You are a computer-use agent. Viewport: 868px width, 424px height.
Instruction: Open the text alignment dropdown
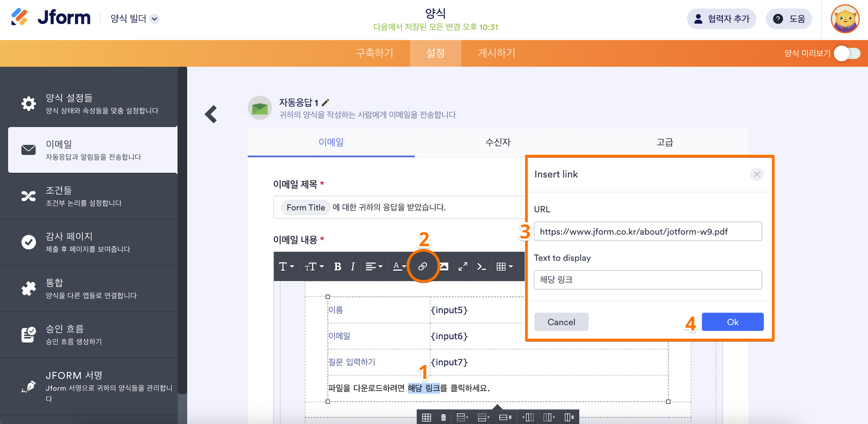[374, 267]
